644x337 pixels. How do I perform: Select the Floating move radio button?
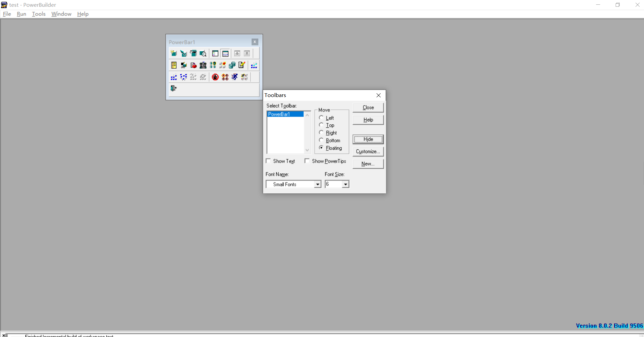(321, 148)
